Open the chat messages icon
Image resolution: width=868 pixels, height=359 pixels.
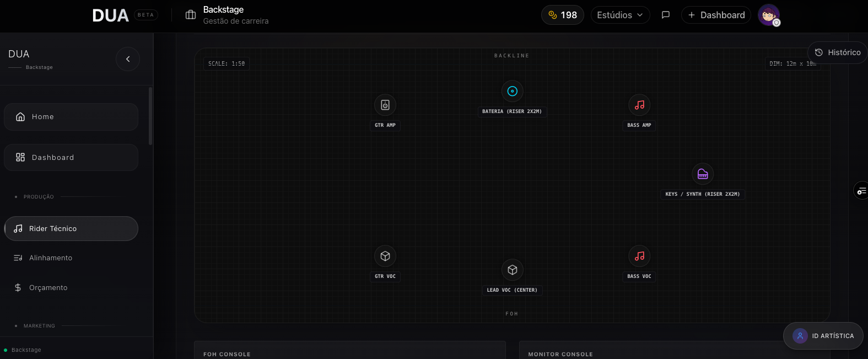[x=666, y=15]
